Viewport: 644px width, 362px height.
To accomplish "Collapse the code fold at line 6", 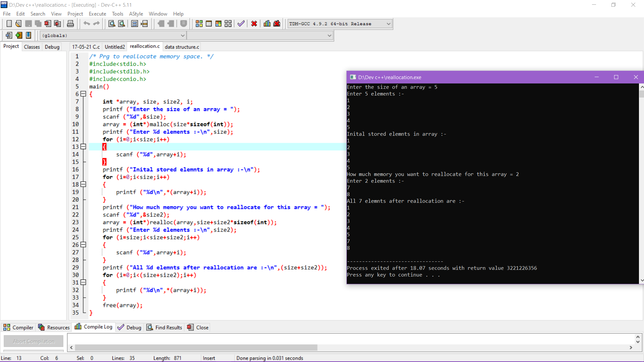I will [83, 94].
